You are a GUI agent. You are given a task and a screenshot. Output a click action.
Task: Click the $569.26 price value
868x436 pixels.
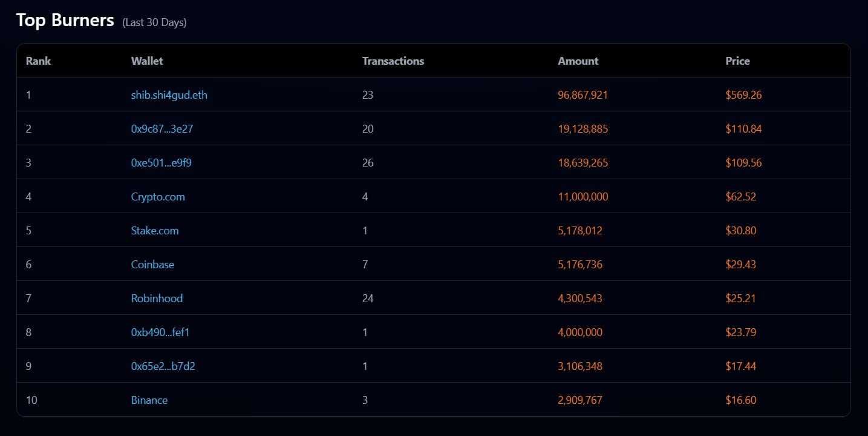tap(743, 95)
